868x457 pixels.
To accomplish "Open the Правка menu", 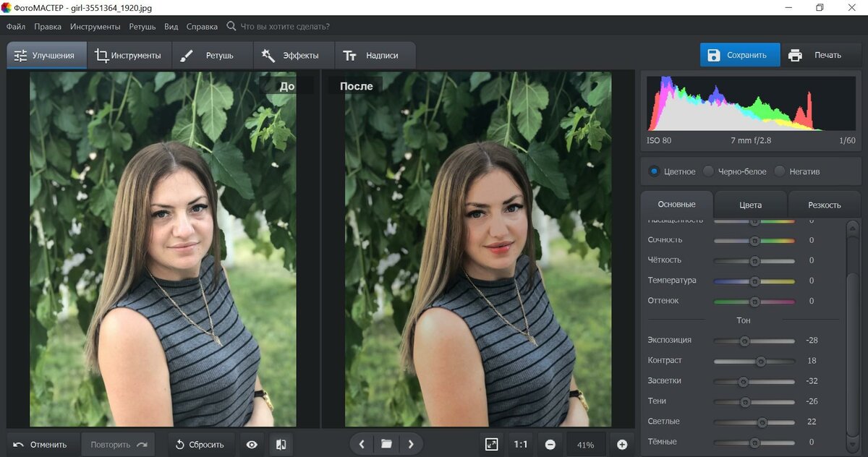I will tap(48, 27).
